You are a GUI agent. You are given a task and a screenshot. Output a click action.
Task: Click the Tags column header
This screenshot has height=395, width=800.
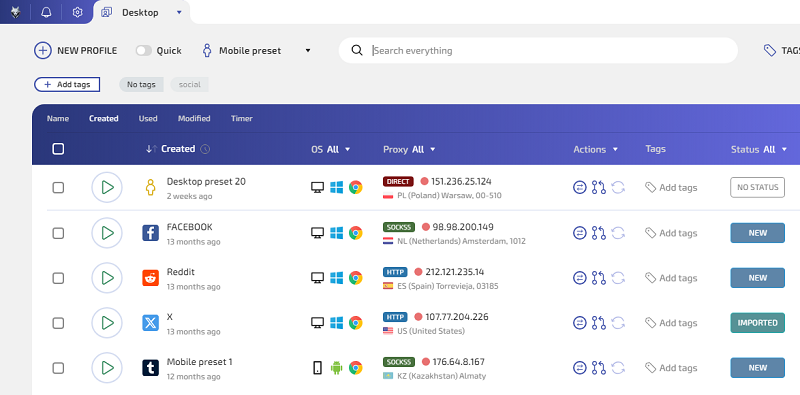pos(655,149)
